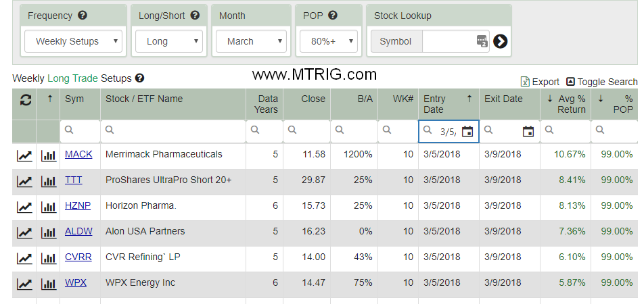Image resolution: width=644 pixels, height=304 pixels.
Task: Open the HZNP symbol link
Action: tap(78, 205)
